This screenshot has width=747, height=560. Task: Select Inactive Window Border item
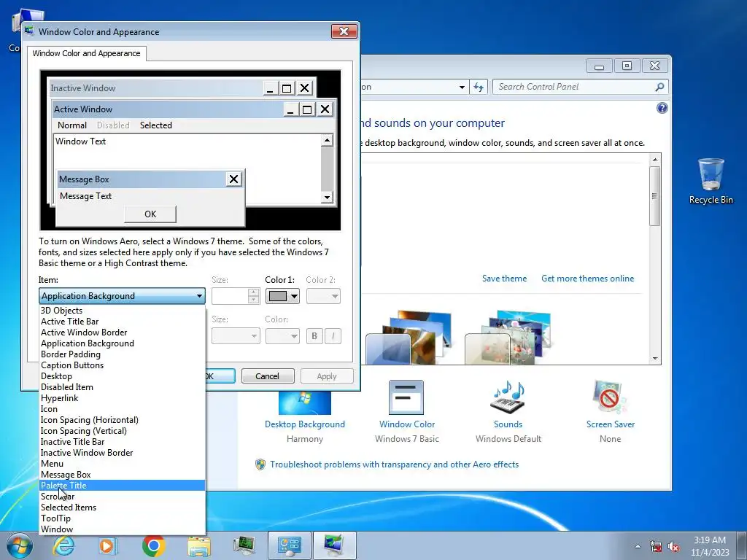click(122, 452)
